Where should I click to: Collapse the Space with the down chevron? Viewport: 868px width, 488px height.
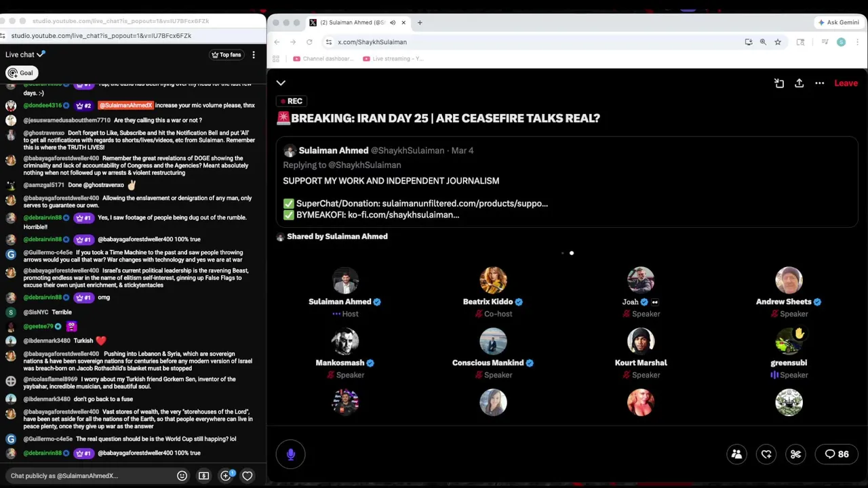(x=281, y=83)
